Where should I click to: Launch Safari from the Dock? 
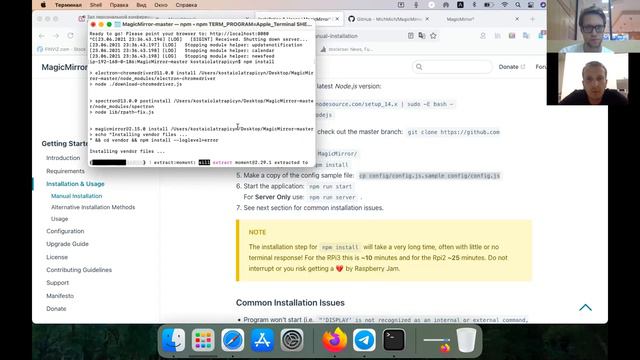click(233, 340)
